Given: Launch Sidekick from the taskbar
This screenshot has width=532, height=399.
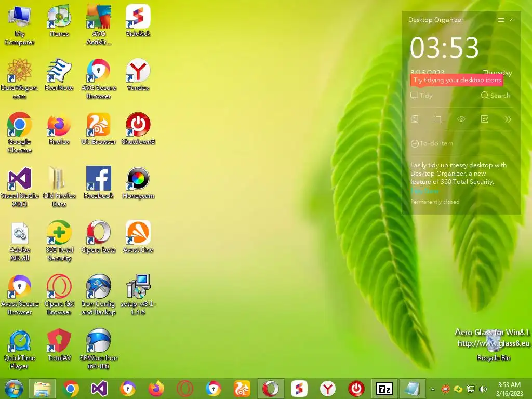Looking at the screenshot, I should tap(299, 389).
